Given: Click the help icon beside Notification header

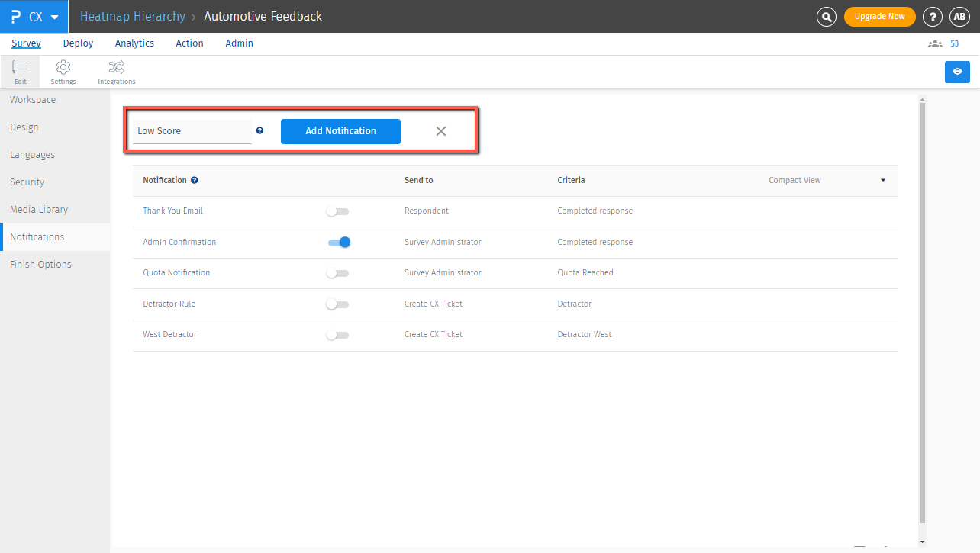Looking at the screenshot, I should 195,181.
